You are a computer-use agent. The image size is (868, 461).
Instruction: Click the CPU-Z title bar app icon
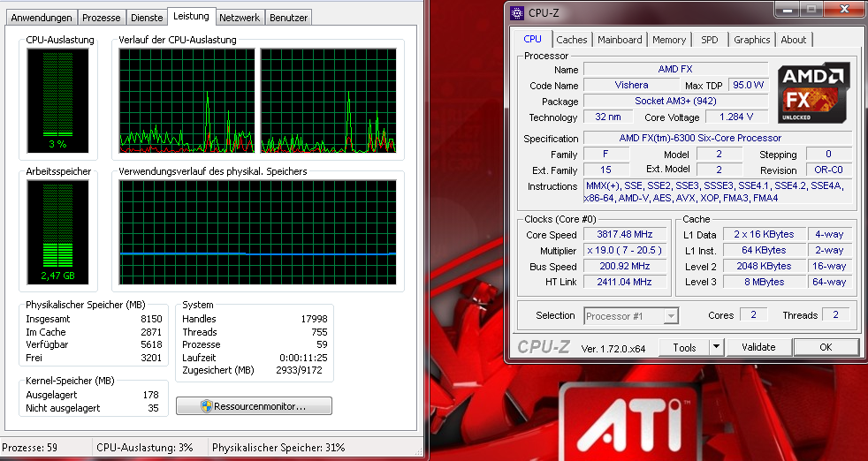coord(516,12)
